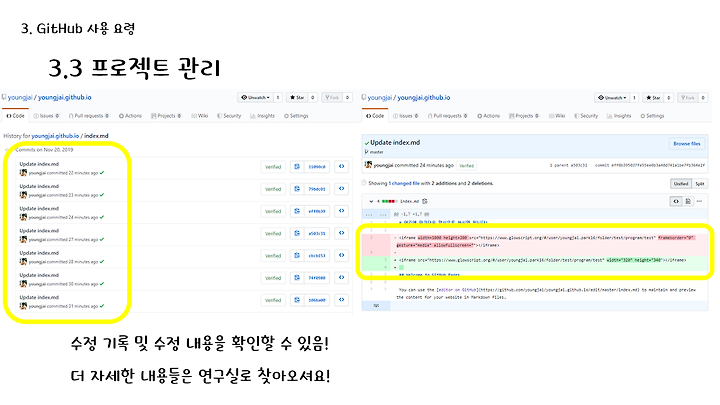Click the green check on 27 minutes ago commit
Viewport: 720px width, 405px height.
pos(102,240)
